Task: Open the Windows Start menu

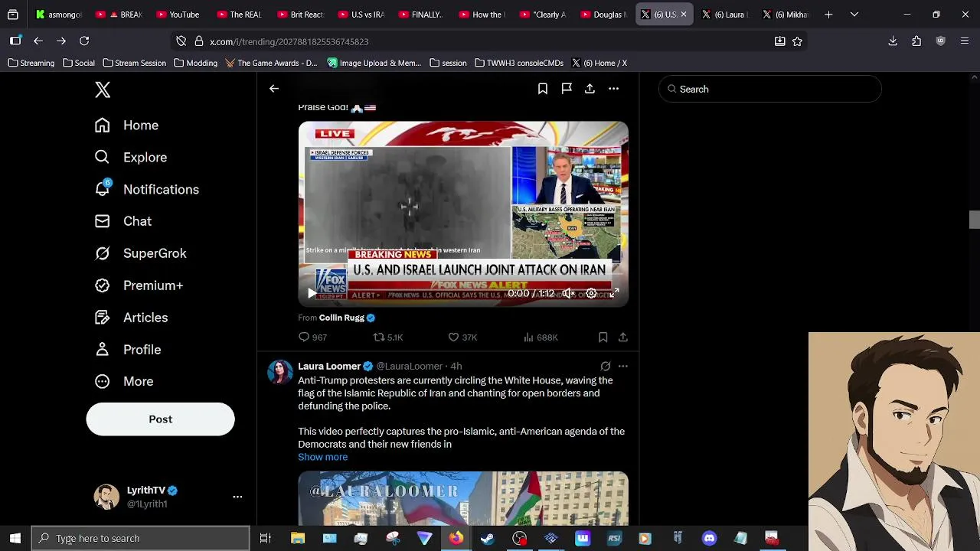Action: pos(15,539)
